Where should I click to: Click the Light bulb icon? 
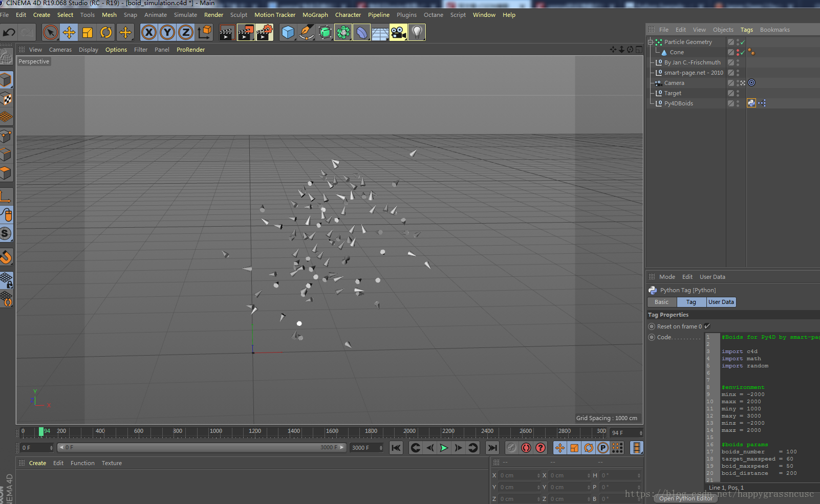[x=417, y=33]
